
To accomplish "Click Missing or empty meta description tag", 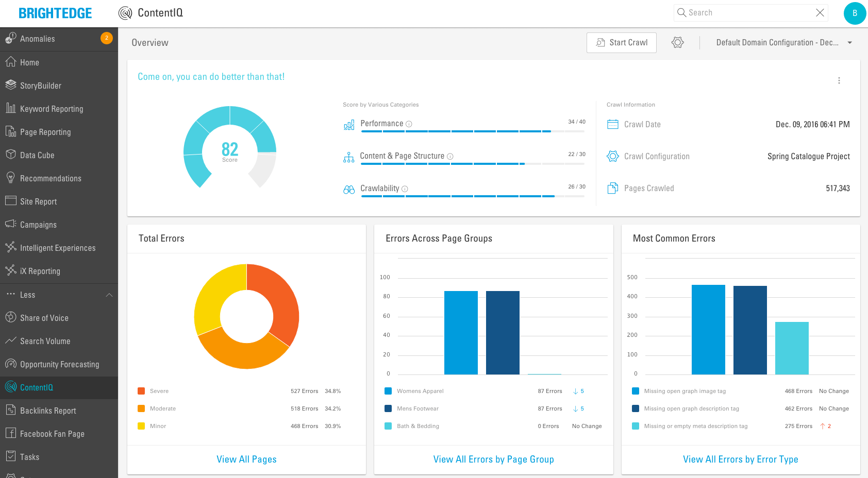I will point(696,426).
